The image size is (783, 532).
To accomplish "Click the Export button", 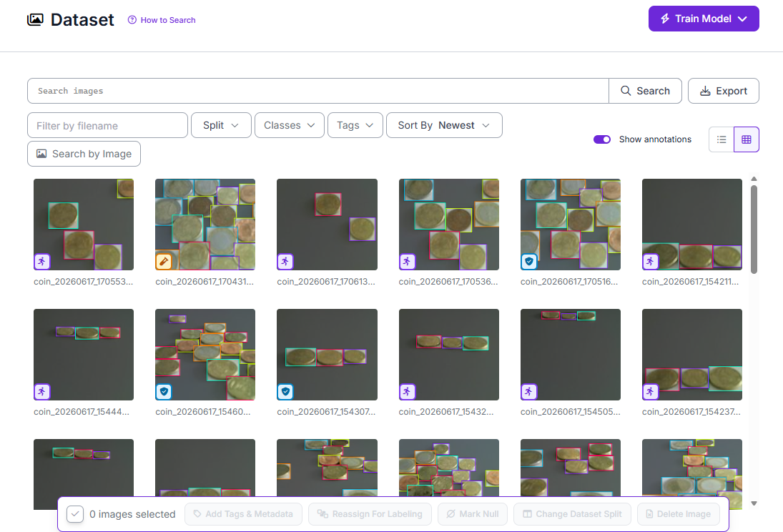I will click(x=724, y=91).
